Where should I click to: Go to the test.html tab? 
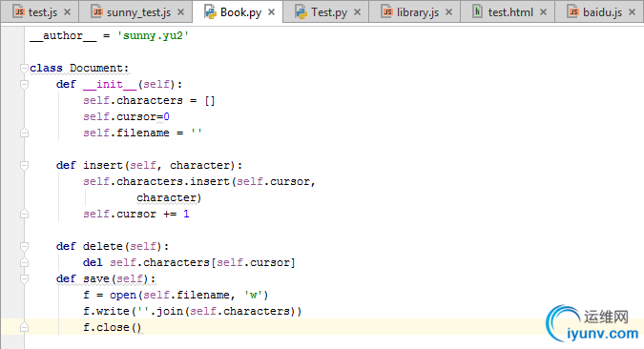click(509, 12)
